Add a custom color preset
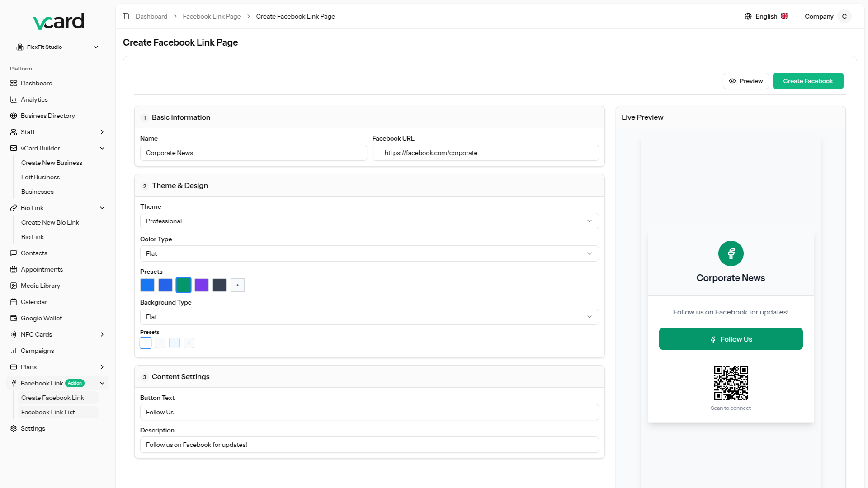The width and height of the screenshot is (868, 488). point(238,285)
